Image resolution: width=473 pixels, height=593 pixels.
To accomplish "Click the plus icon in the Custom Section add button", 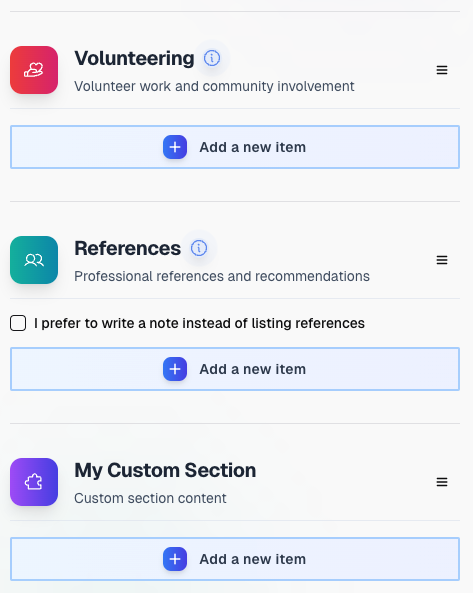I will click(175, 559).
